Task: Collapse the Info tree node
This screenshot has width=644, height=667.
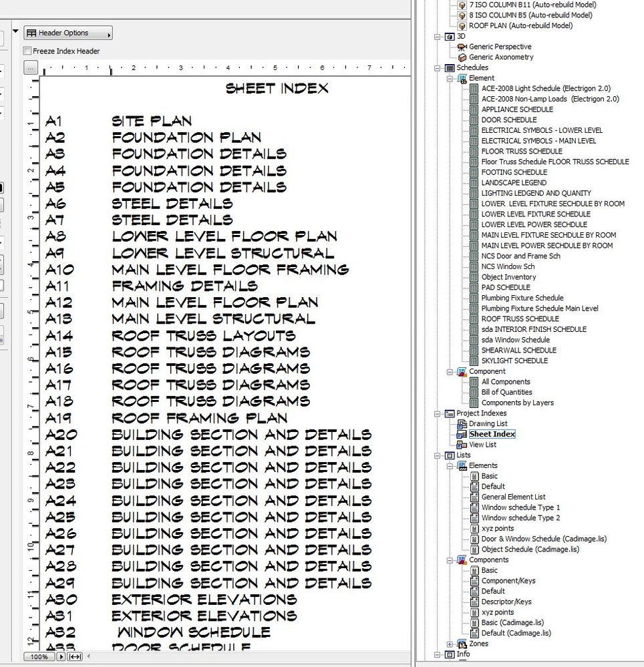Action: click(x=437, y=655)
